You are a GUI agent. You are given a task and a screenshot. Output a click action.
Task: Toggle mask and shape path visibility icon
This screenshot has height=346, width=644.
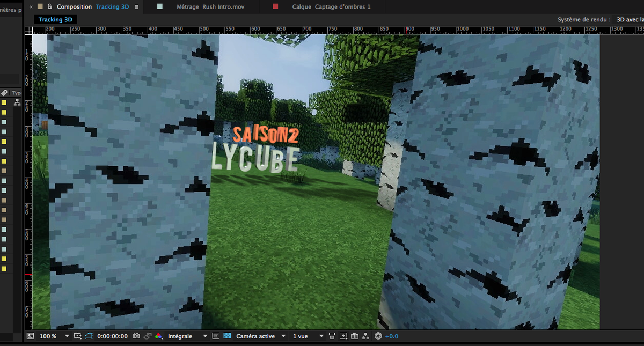[x=89, y=336]
